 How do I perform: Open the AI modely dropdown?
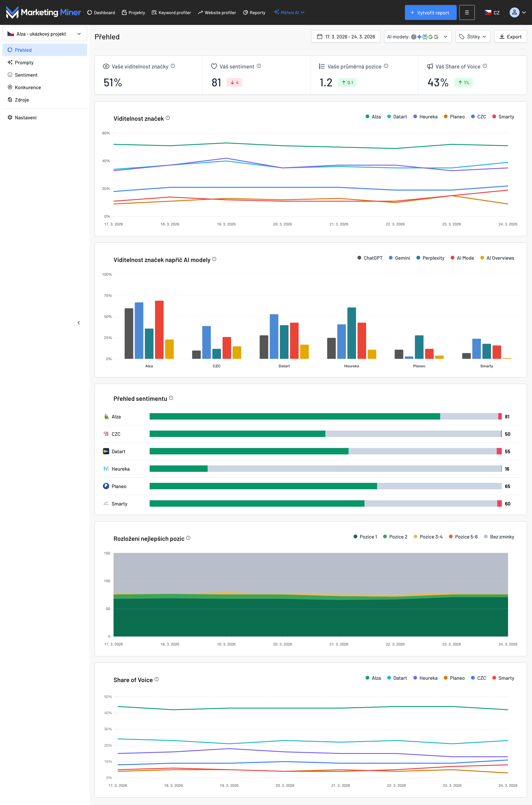(417, 37)
